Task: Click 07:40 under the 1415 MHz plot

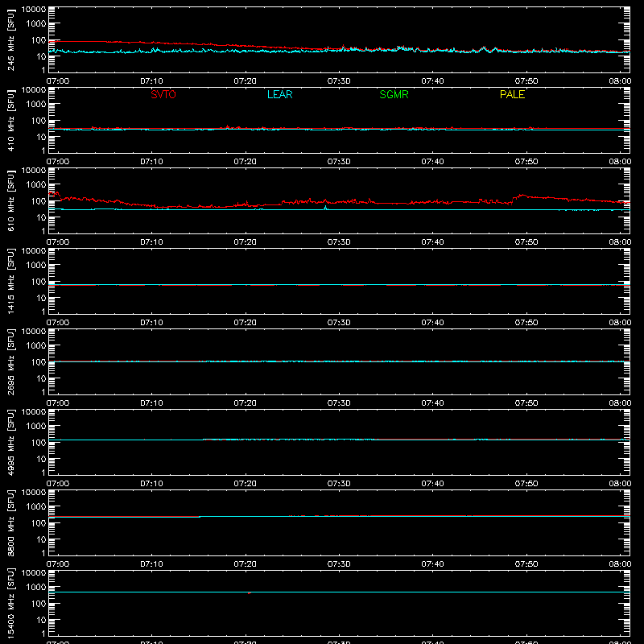Action: pyautogui.click(x=432, y=323)
